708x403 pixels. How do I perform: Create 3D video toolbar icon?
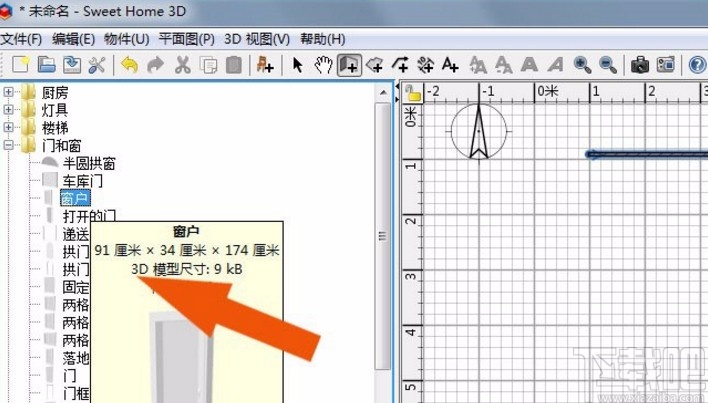tap(666, 65)
